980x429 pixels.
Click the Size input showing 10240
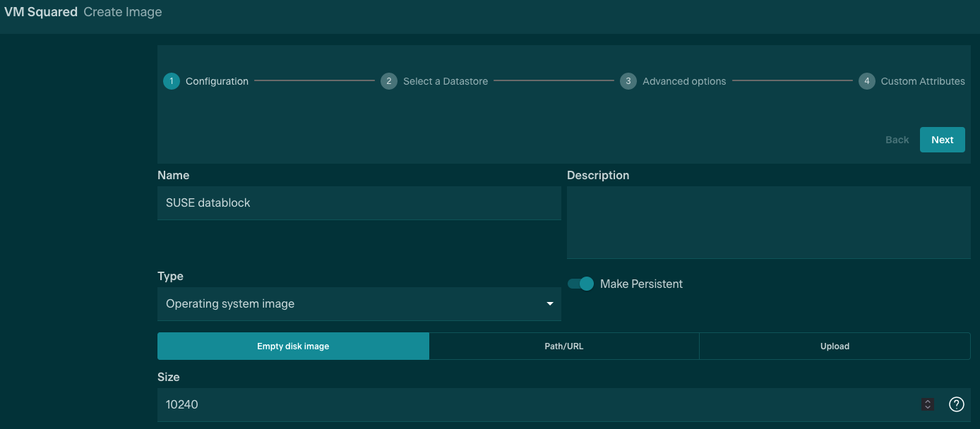point(537,405)
